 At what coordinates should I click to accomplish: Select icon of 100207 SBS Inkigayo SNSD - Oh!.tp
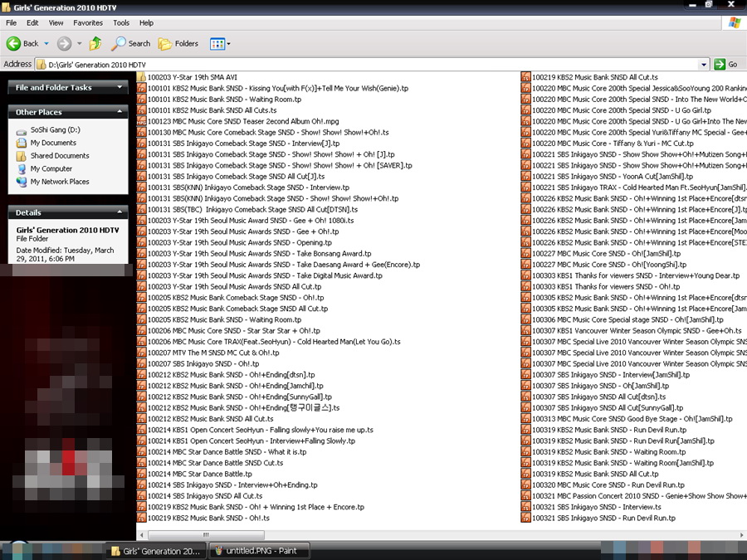pos(141,364)
